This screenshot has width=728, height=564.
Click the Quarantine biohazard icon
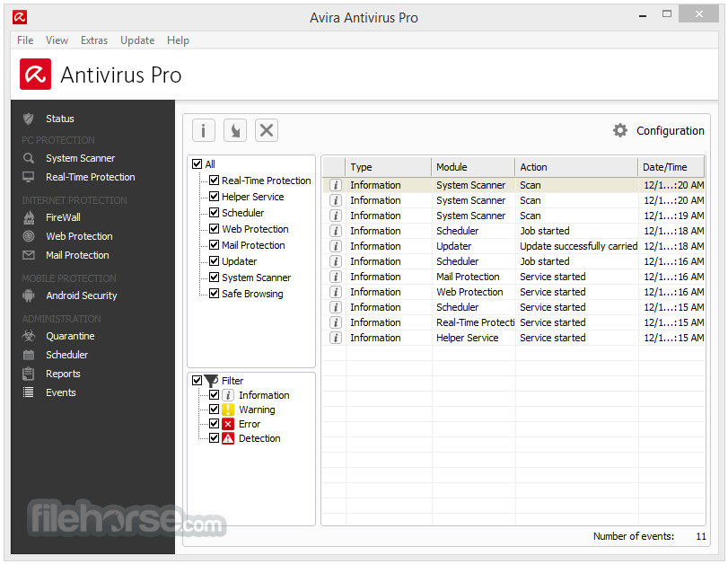pos(29,335)
